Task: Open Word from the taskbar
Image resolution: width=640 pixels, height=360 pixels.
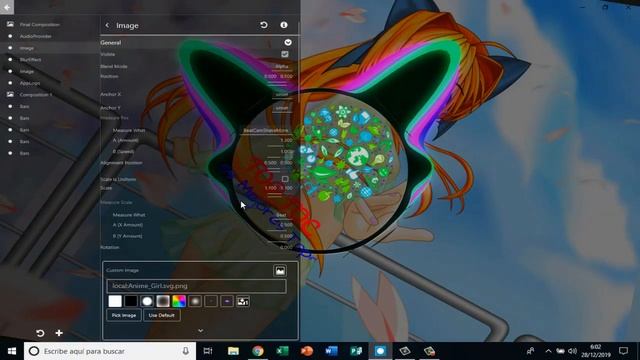Action: (331, 351)
